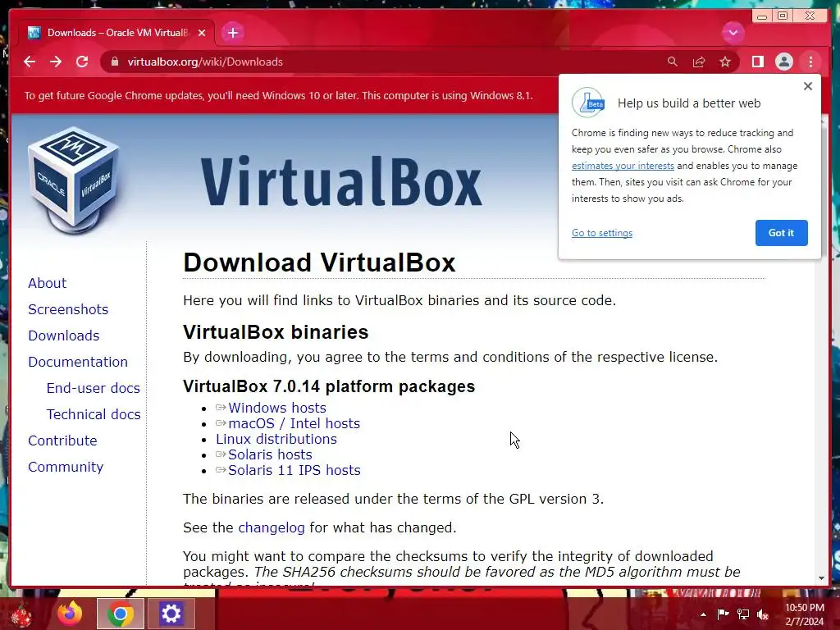Bookmark this page with the star icon
840x630 pixels.
click(x=725, y=62)
